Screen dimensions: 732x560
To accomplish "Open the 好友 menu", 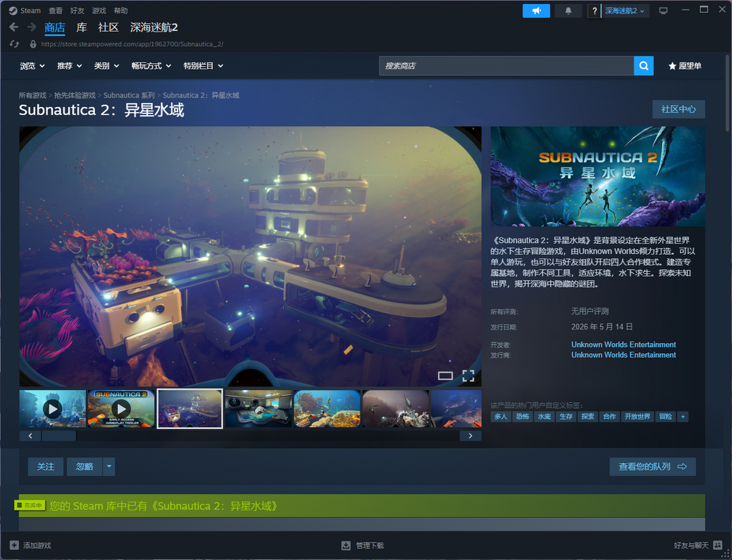I will pyautogui.click(x=77, y=10).
